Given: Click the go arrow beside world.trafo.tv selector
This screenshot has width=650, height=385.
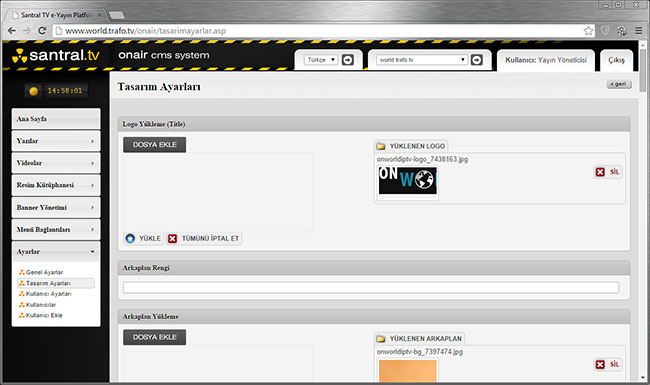Looking at the screenshot, I should click(477, 60).
